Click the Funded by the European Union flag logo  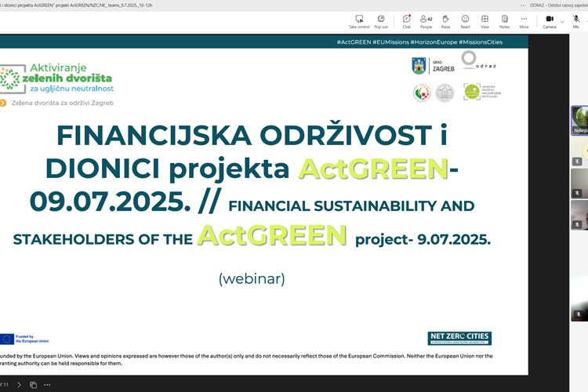point(24,339)
